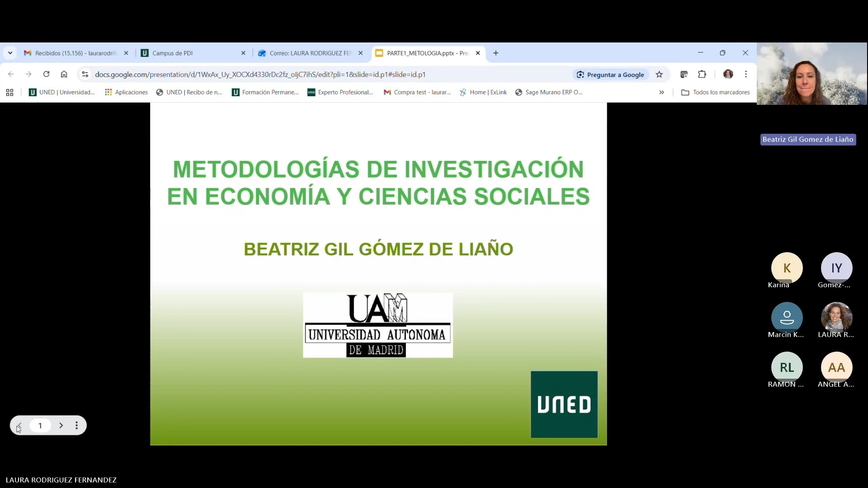
Task: Open the extensions puzzle icon
Action: [x=702, y=74]
